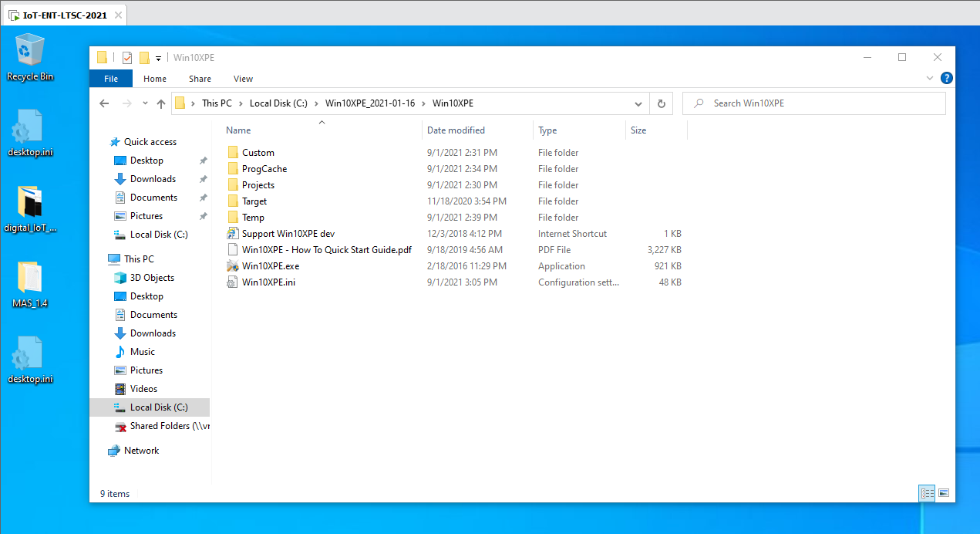The height and width of the screenshot is (534, 980).
Task: Open Shared Folders network drive
Action: tap(170, 426)
